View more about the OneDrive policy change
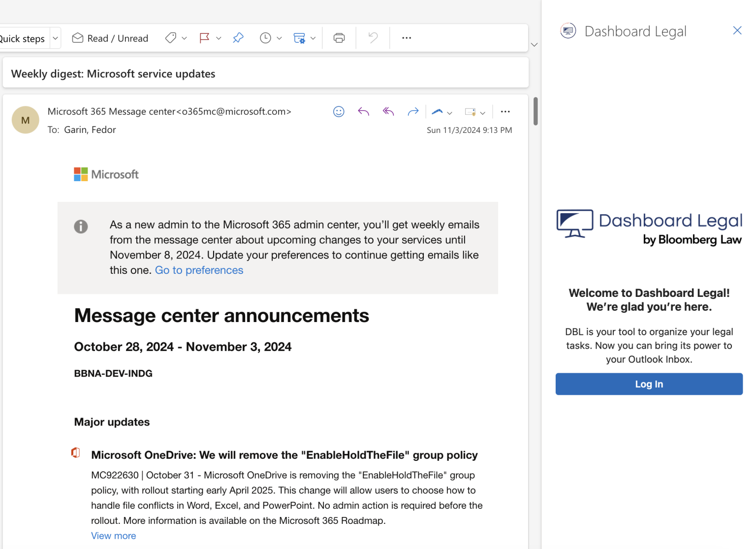Viewport: 756px width, 549px height. pos(113,536)
